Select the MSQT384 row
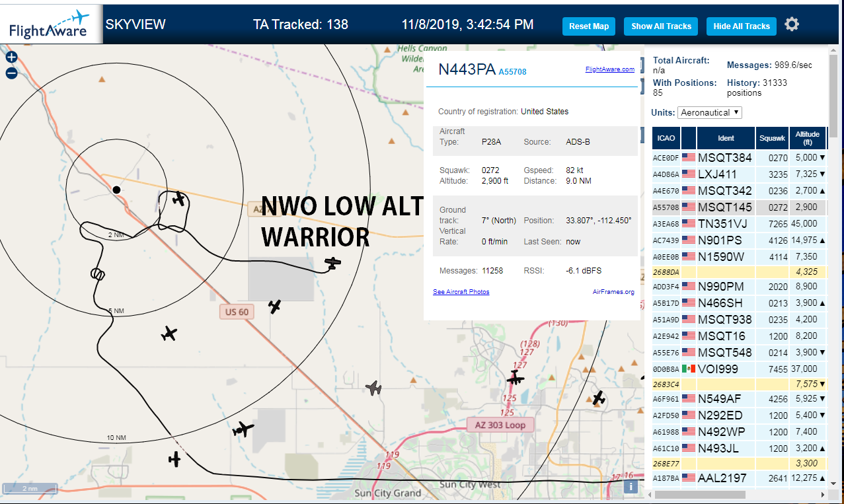The image size is (844, 504). click(x=739, y=157)
